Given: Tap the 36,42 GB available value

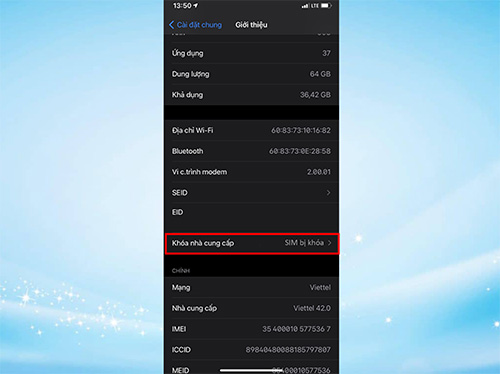Looking at the screenshot, I should [315, 95].
